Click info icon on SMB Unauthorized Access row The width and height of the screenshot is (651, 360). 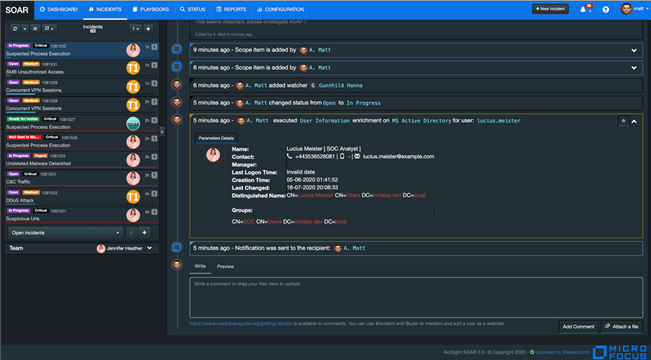[x=154, y=65]
